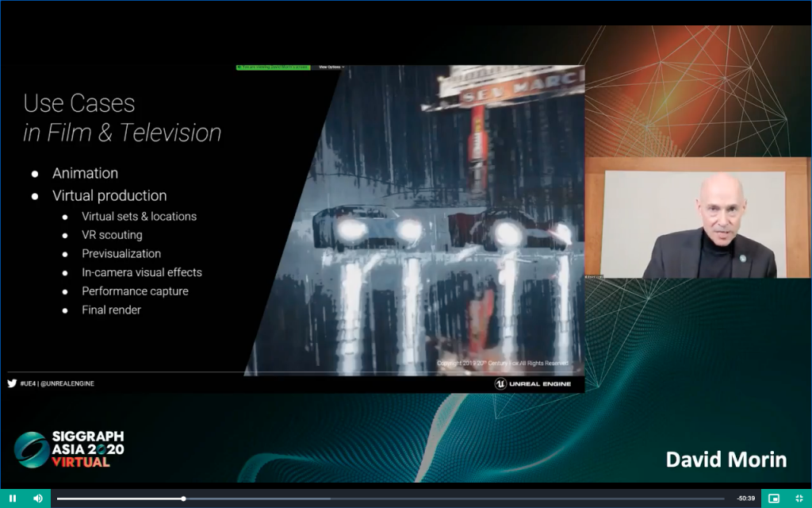The height and width of the screenshot is (508, 812).
Task: Click the 'Virtual production' bullet item
Action: click(109, 195)
